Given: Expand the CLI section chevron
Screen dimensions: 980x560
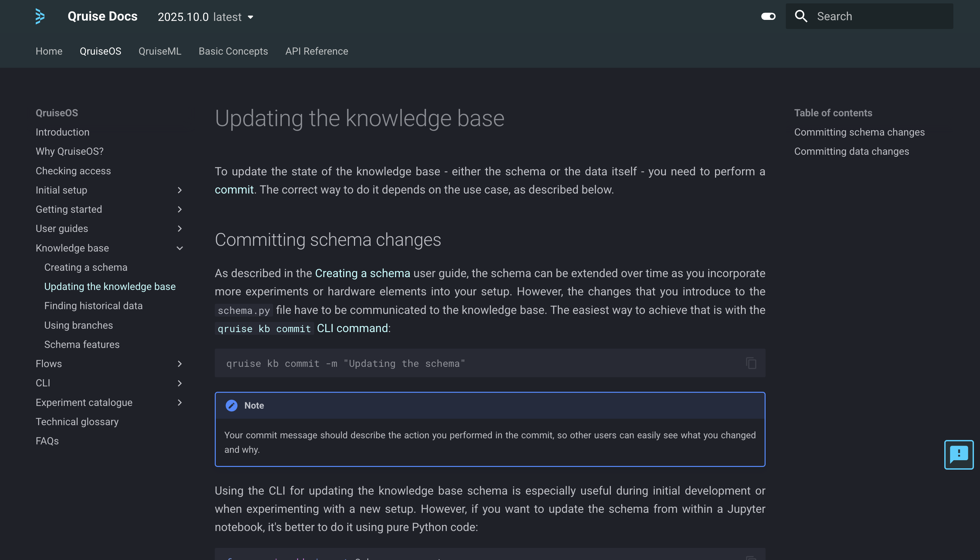Looking at the screenshot, I should (x=180, y=383).
